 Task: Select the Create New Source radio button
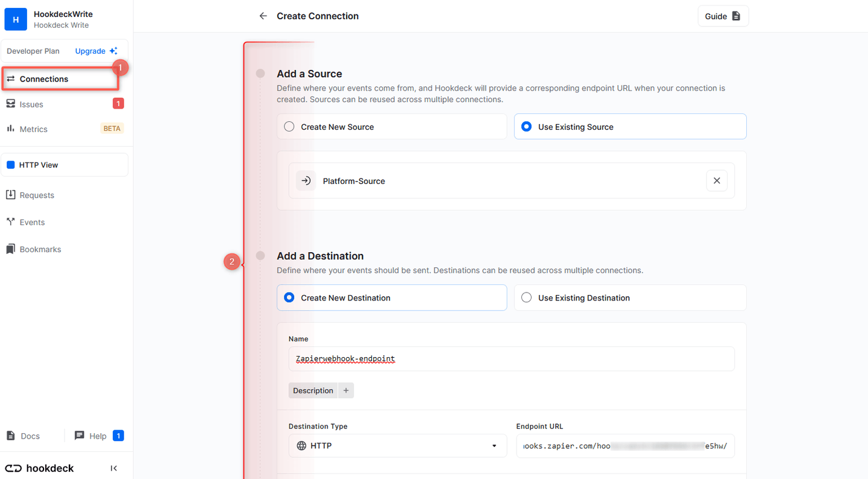289,126
